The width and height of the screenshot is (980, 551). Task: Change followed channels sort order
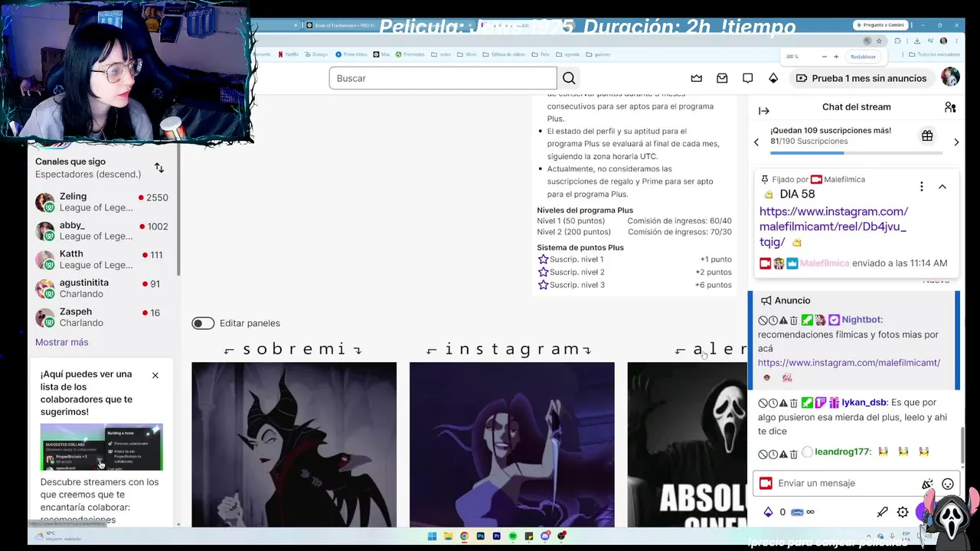(159, 168)
